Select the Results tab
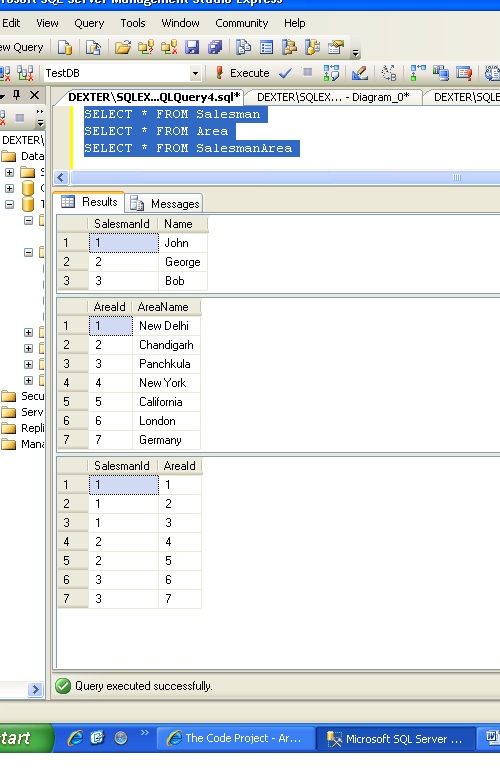 click(89, 202)
